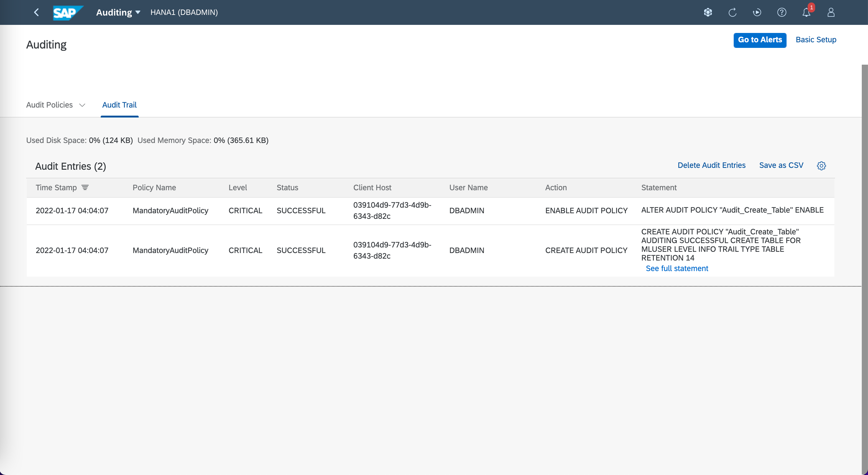Click the refresh icon in header

click(x=732, y=12)
